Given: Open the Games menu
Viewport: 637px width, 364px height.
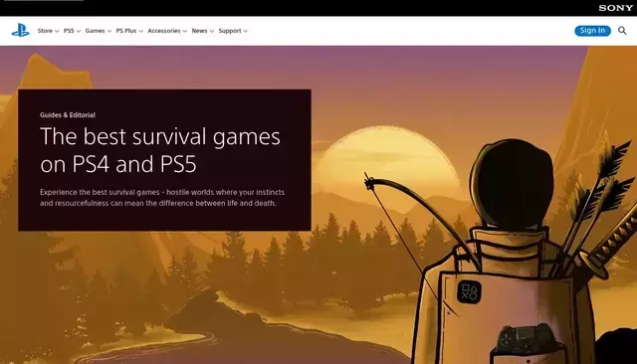Looking at the screenshot, I should (96, 31).
